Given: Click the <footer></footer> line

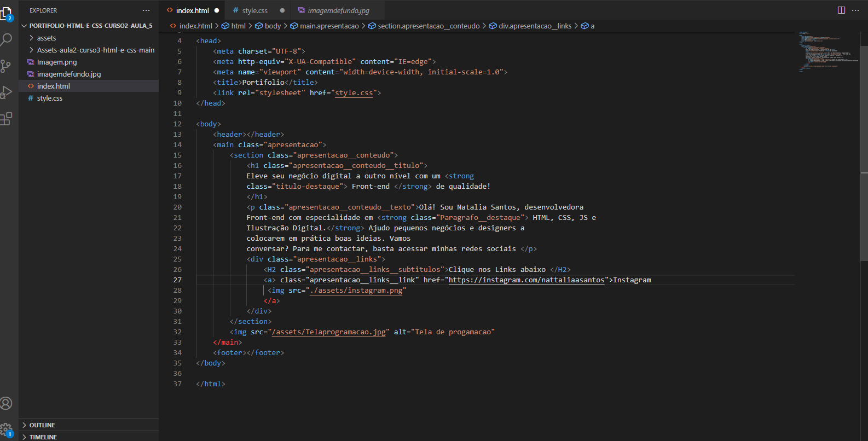Looking at the screenshot, I should (x=248, y=352).
